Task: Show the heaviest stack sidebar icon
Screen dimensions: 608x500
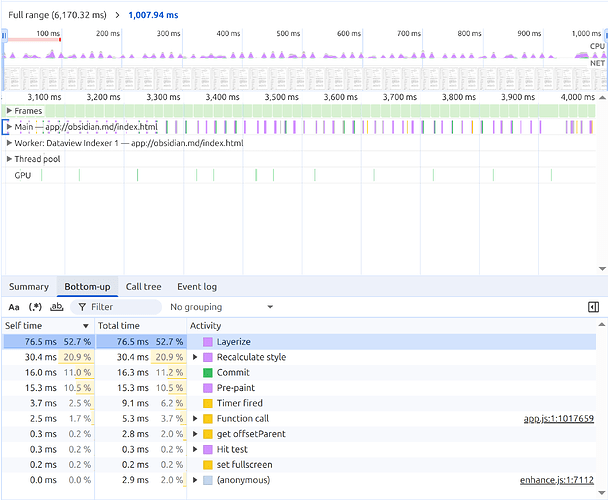Action: click(x=593, y=307)
